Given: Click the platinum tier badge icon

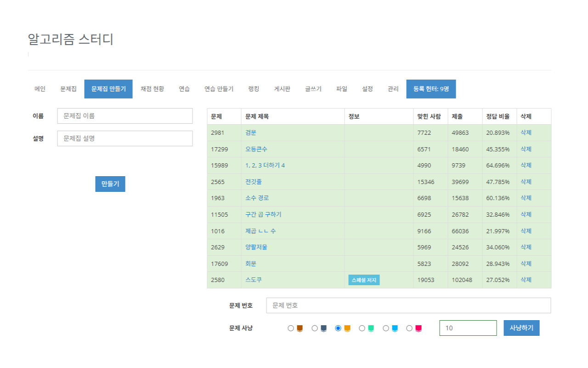Looking at the screenshot, I should click(371, 328).
